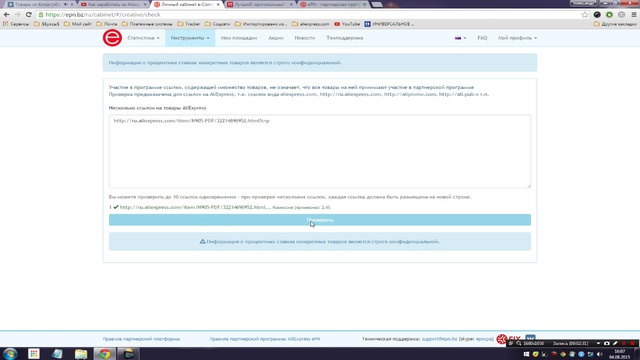Open the YouTube bookmark
Image resolution: width=640 pixels, height=360 pixels.
pyautogui.click(x=347, y=24)
